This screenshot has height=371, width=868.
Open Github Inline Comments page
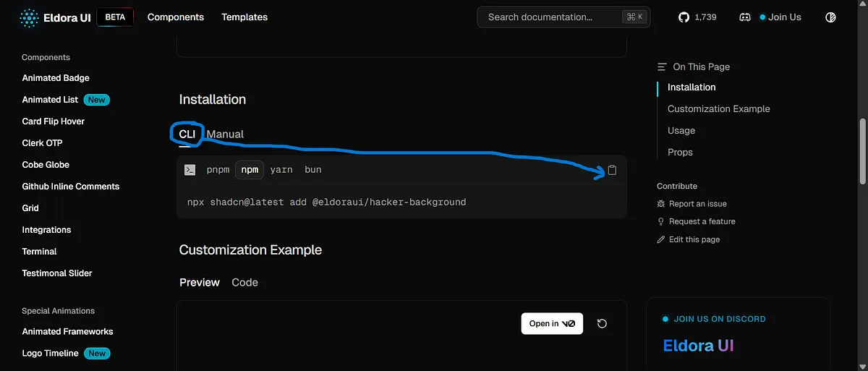pos(71,187)
